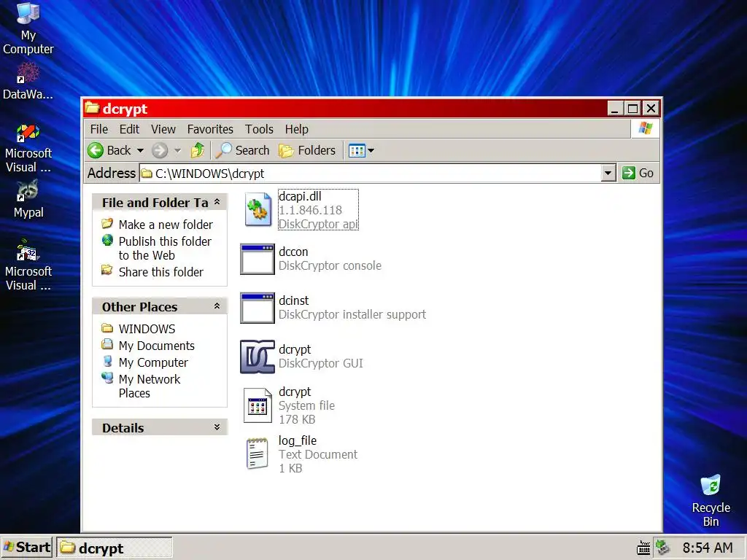Select the DiskCryptor GUI dcrypt icon
The width and height of the screenshot is (747, 560).
(258, 356)
